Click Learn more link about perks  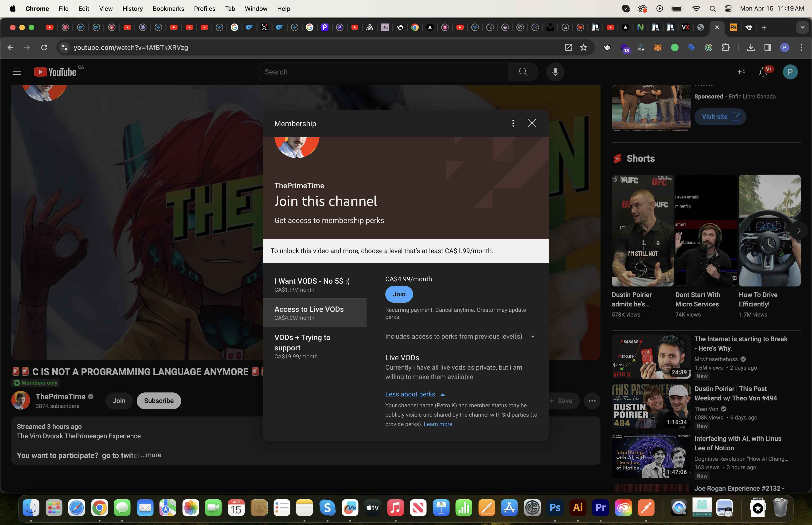pyautogui.click(x=438, y=424)
